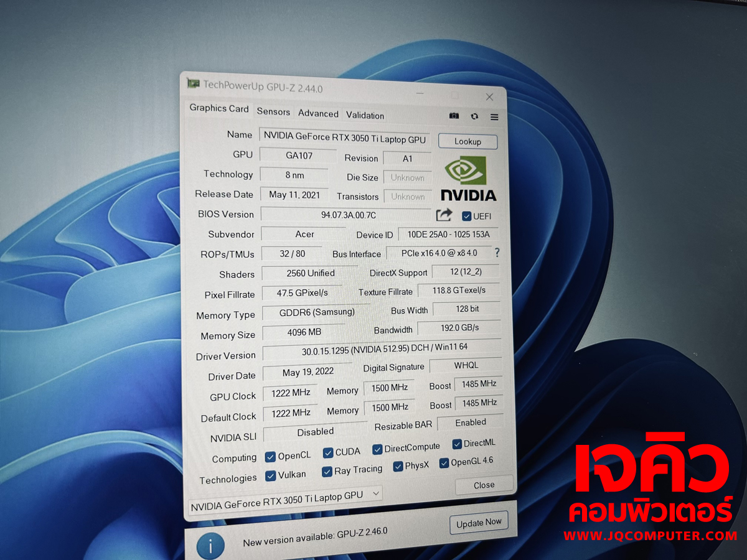
Task: Click the Revision A1 value
Action: coord(407,159)
